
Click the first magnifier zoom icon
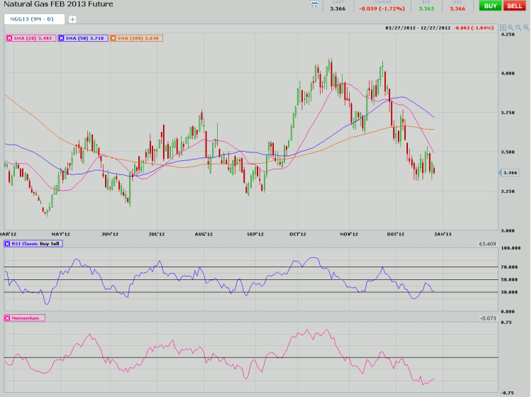point(511,27)
